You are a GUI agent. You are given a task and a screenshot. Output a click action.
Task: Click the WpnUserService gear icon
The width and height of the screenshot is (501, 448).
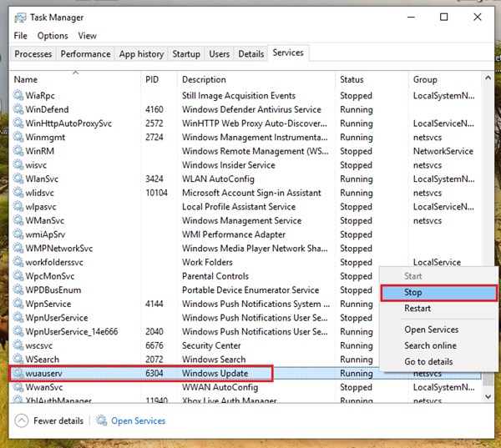(18, 317)
